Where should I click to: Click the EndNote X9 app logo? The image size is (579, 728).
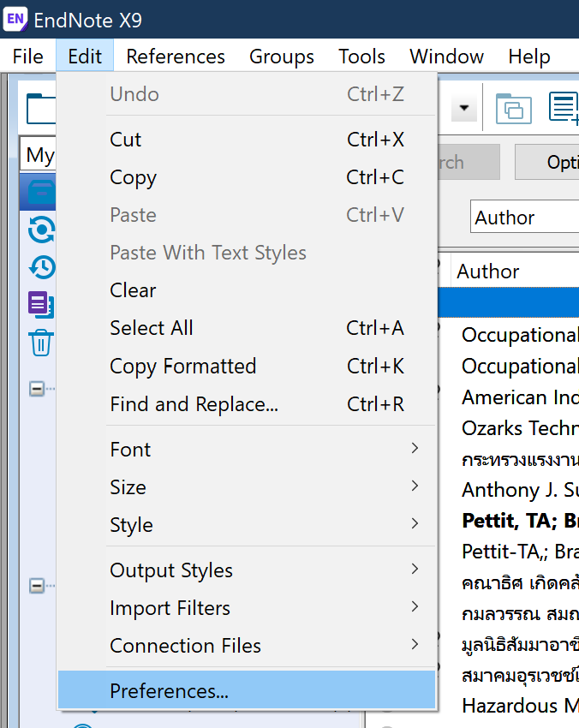pos(15,20)
